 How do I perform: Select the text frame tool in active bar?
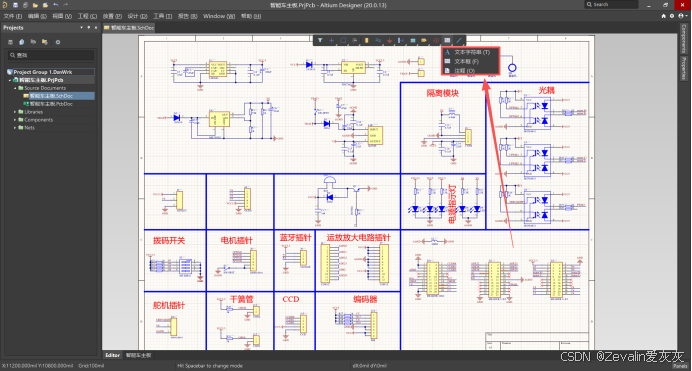tap(447, 40)
